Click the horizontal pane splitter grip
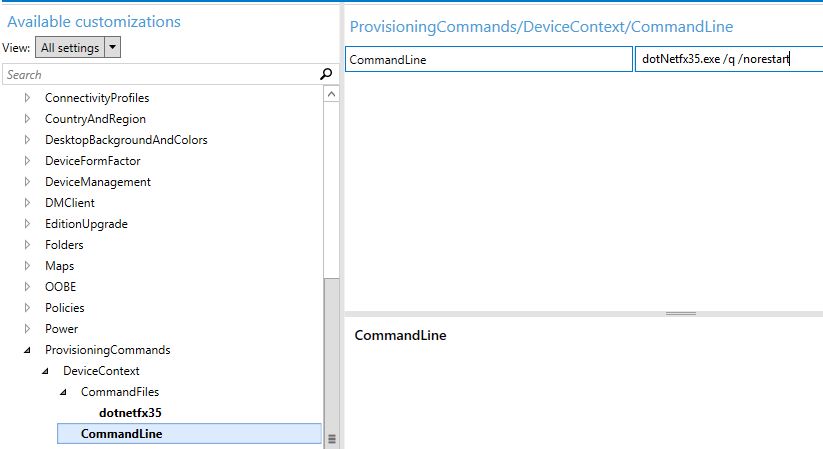 [x=681, y=314]
